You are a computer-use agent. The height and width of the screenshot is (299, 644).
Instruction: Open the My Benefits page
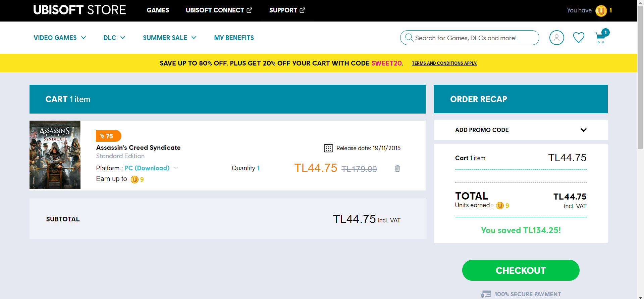(234, 38)
